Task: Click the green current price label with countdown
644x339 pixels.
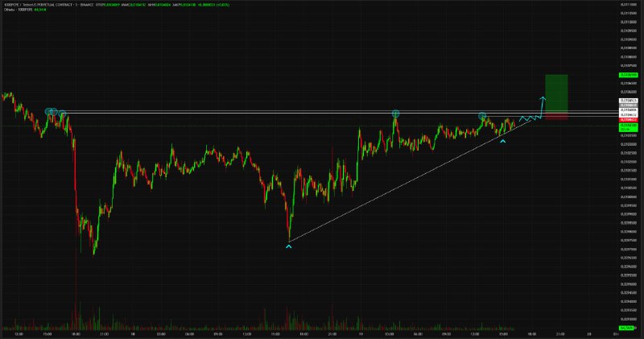Action: [629, 127]
